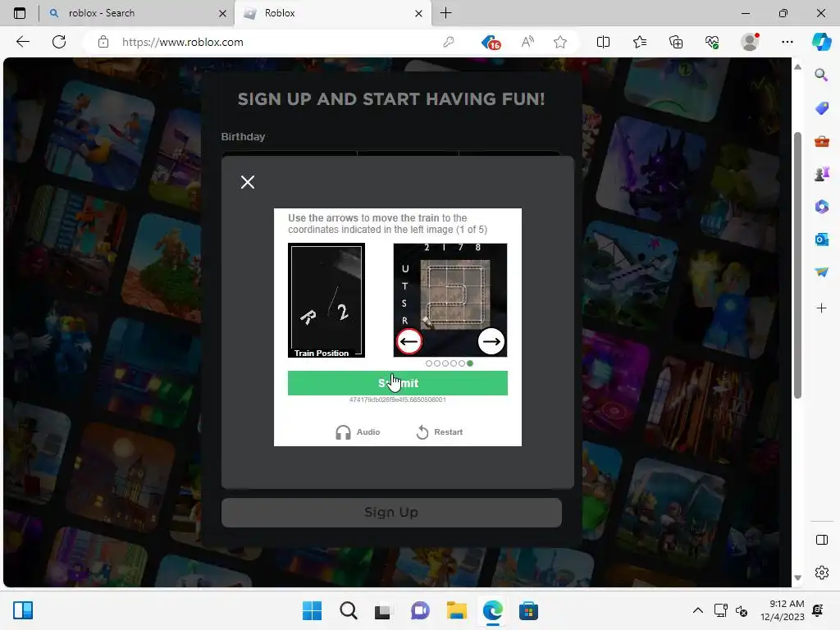Open a new browser tab
Image resolution: width=840 pixels, height=630 pixels.
tap(445, 13)
